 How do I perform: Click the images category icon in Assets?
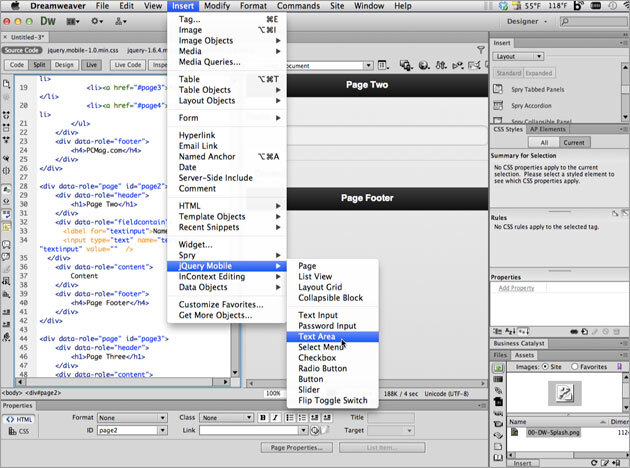click(x=498, y=368)
